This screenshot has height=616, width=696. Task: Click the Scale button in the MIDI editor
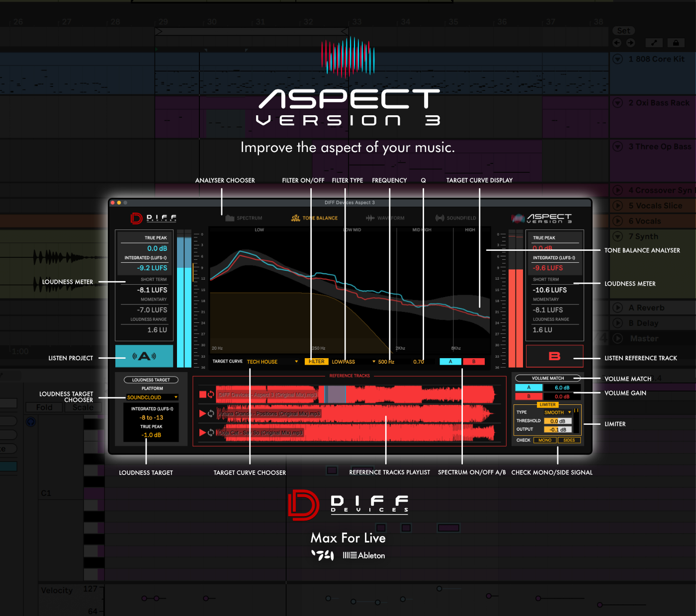[x=83, y=407]
